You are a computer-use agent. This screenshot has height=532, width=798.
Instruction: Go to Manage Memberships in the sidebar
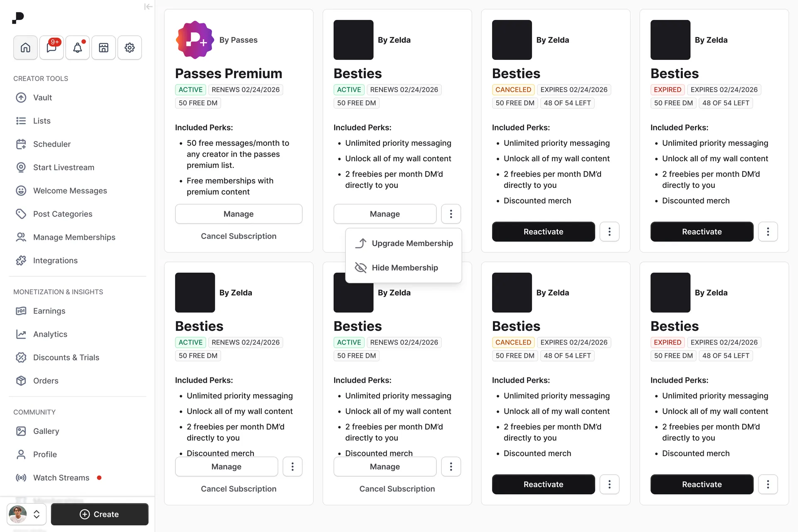[x=74, y=237]
